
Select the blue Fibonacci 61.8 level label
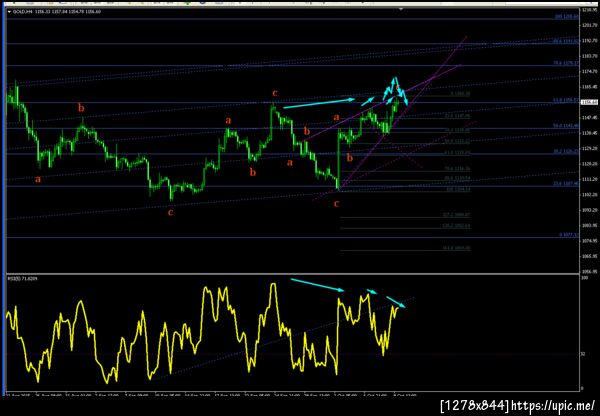pyautogui.click(x=565, y=100)
